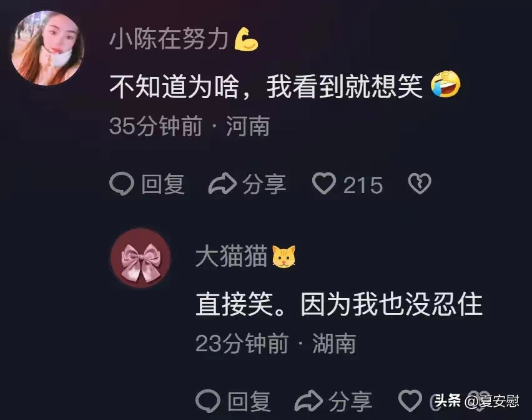The height and width of the screenshot is (420, 532).
Task: Open 小陈在努力's profile avatar
Action: tap(47, 48)
